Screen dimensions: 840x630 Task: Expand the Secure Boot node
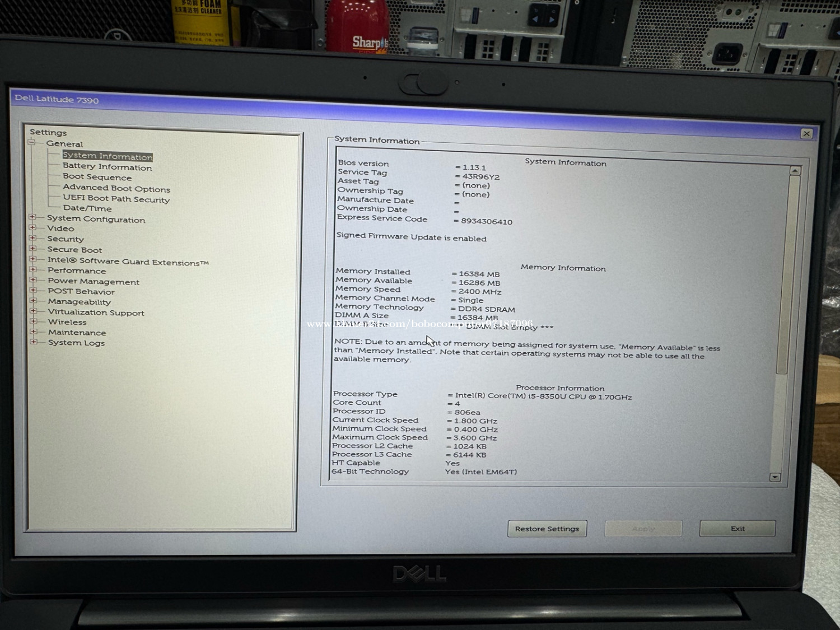32,249
